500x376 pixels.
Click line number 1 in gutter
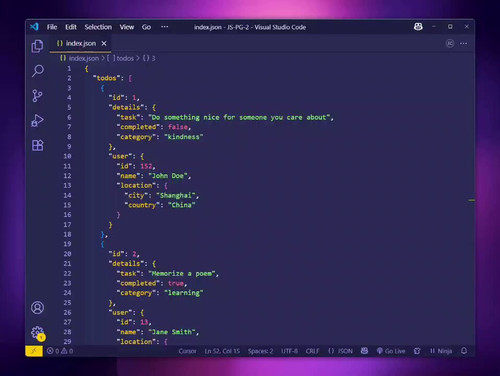click(69, 68)
